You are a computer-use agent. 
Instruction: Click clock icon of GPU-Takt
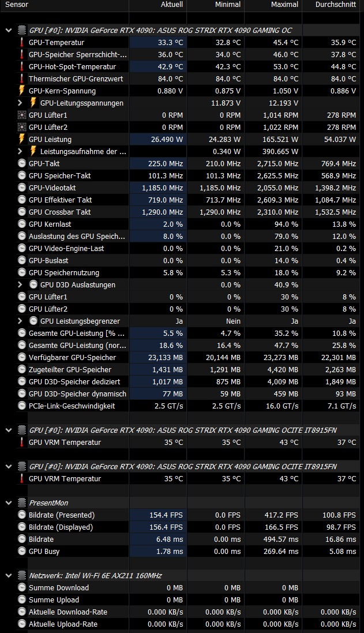click(x=22, y=163)
